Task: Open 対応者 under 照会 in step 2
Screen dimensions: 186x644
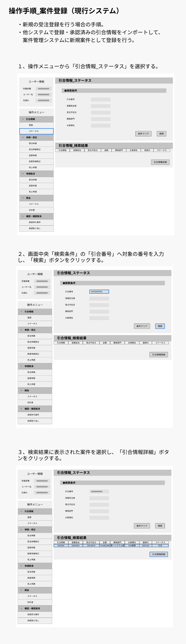Action: point(35,402)
